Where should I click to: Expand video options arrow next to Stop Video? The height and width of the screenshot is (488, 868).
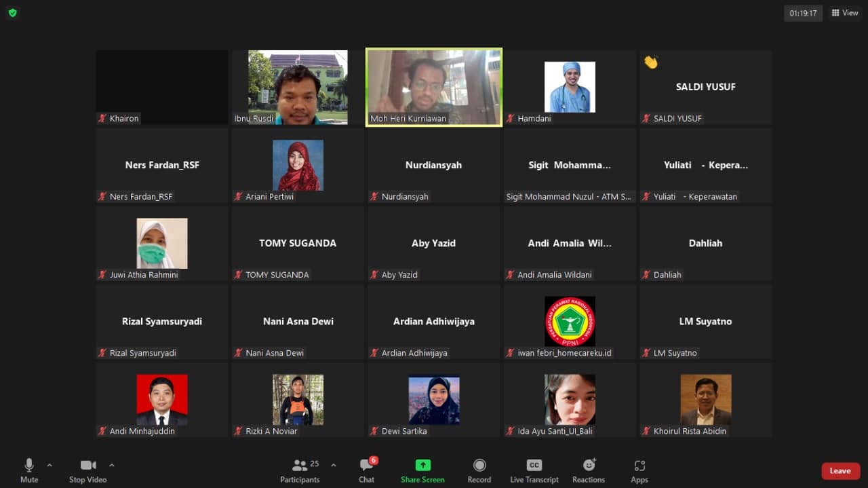point(112,465)
